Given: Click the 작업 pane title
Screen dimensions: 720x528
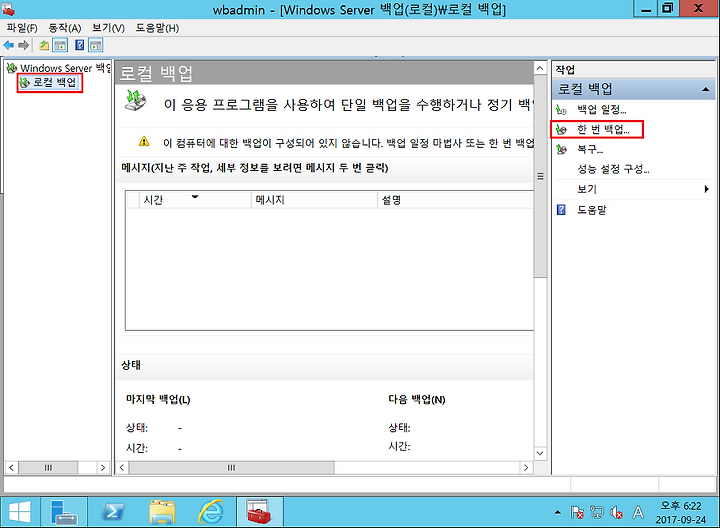Looking at the screenshot, I should 565,70.
